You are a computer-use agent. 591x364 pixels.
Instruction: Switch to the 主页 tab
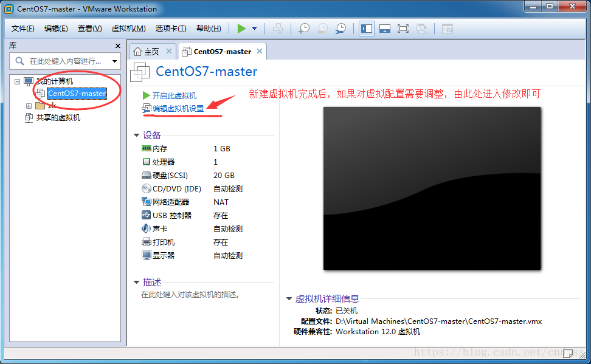(152, 52)
